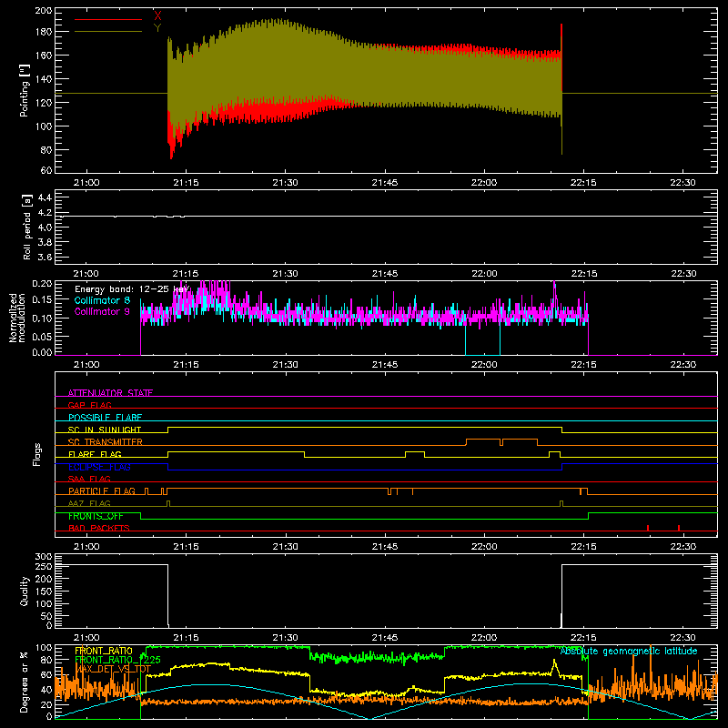Click the Normalized modulation axis title

coord(16,318)
